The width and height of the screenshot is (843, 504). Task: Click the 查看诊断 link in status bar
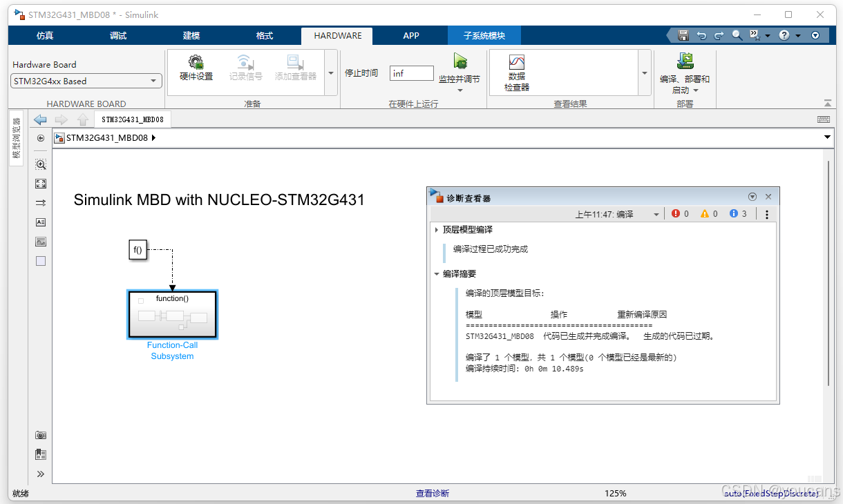[x=433, y=494]
